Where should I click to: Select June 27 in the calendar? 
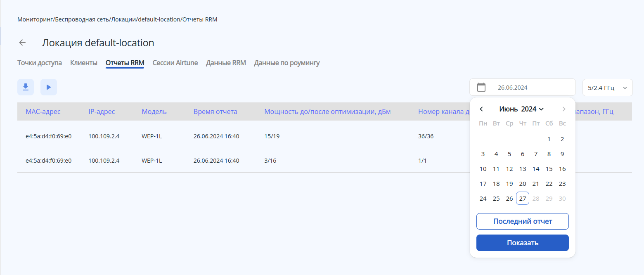pos(523,199)
